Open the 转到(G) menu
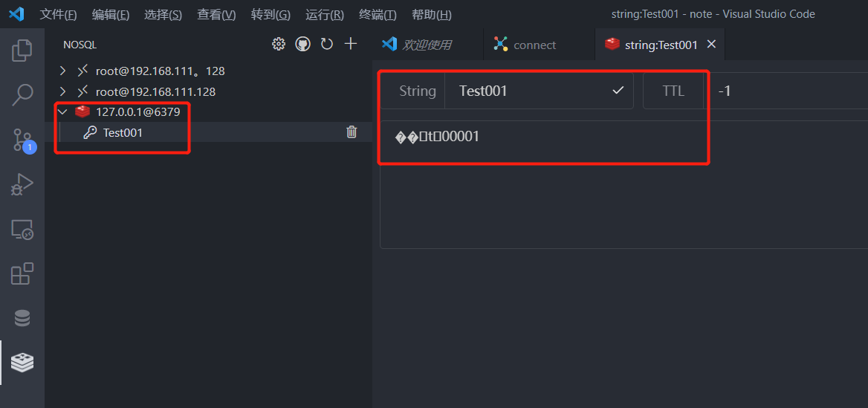The width and height of the screenshot is (868, 408). 271,14
